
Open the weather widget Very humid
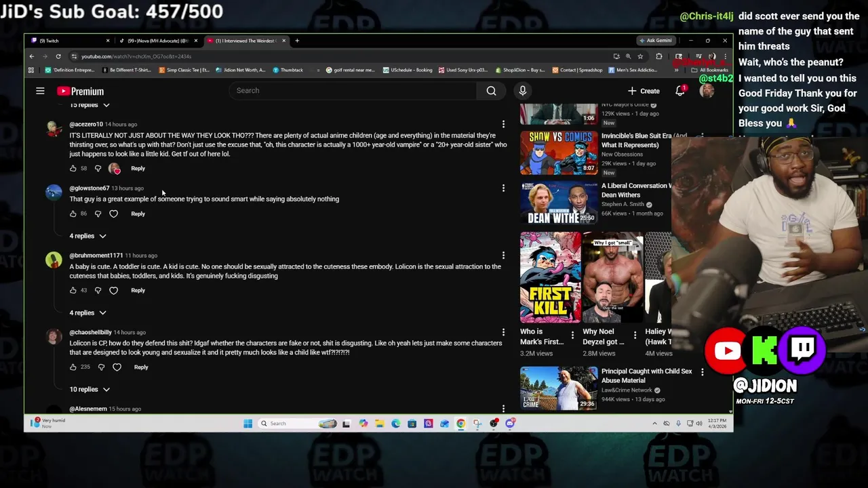(x=47, y=423)
